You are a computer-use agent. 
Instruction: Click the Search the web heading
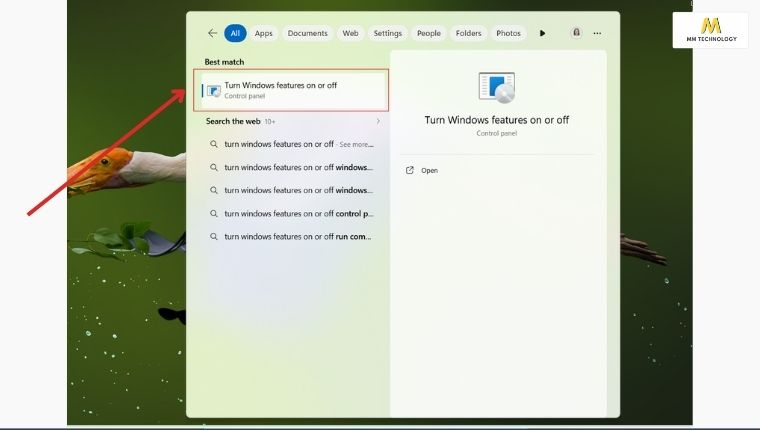[x=233, y=121]
